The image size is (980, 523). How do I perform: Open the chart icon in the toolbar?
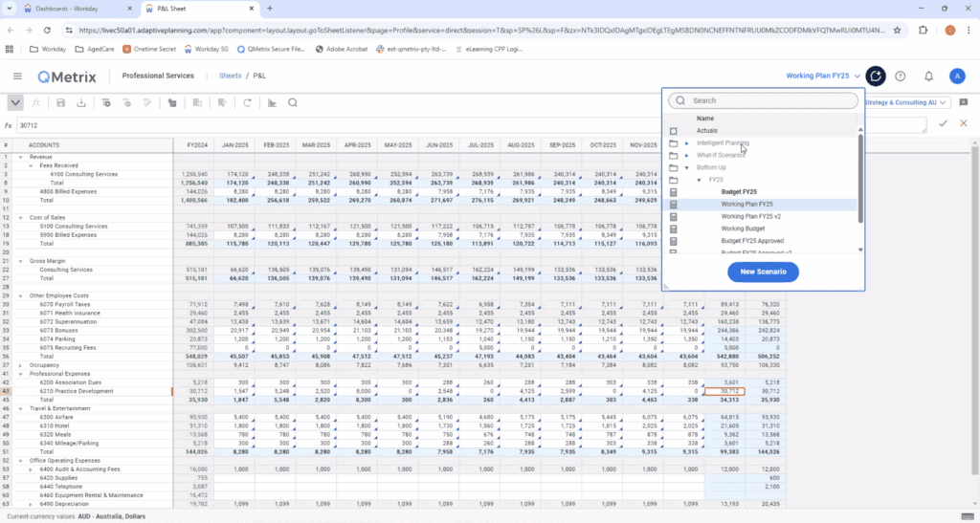tap(272, 103)
